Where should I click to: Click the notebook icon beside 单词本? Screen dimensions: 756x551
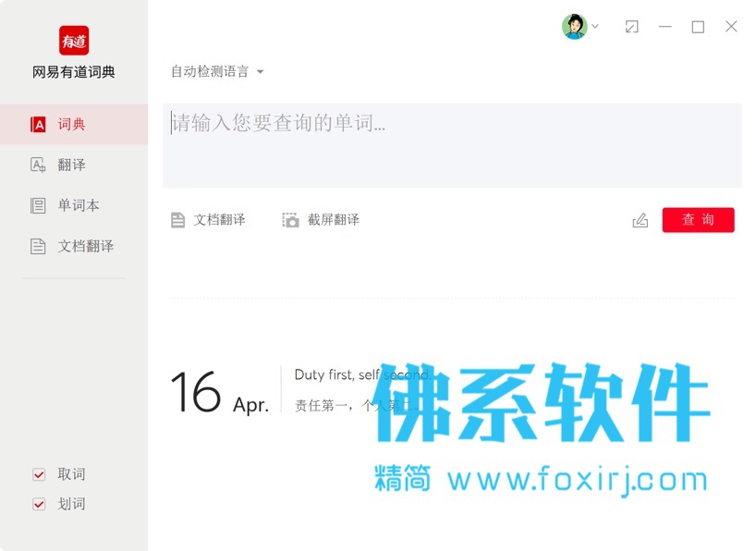38,205
